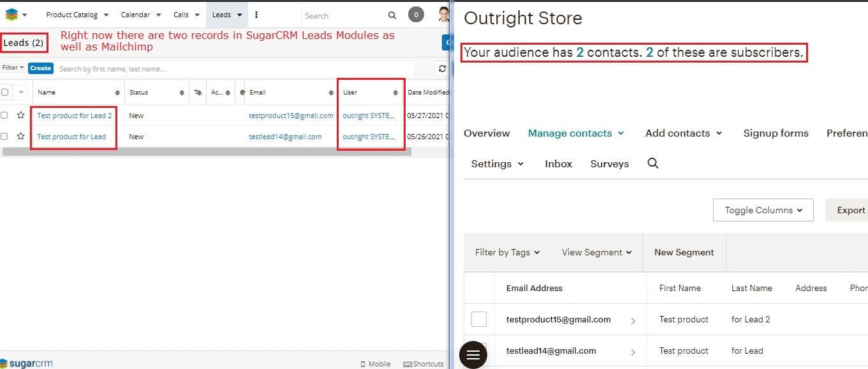Open contact arrow for testproduct15@gmail.com

(633, 321)
